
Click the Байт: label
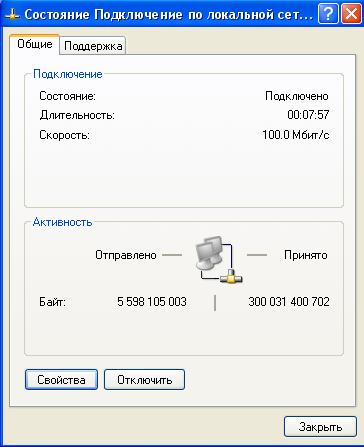(52, 302)
